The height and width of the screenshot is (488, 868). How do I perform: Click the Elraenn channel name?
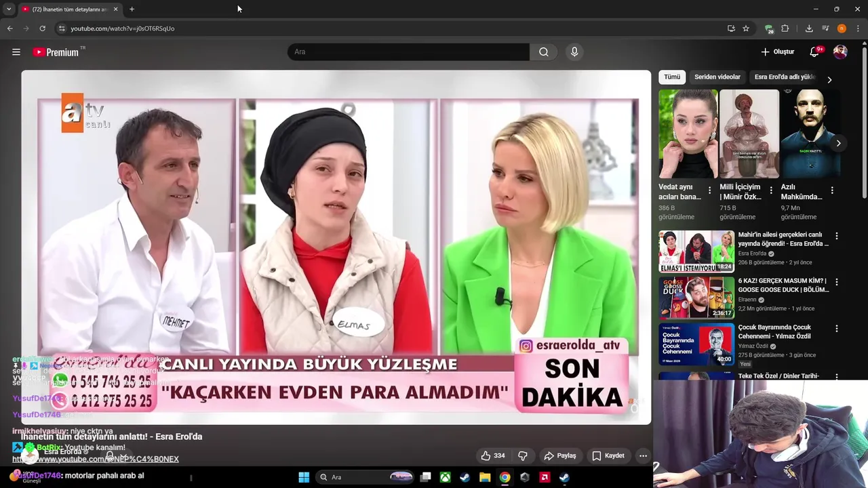(747, 300)
